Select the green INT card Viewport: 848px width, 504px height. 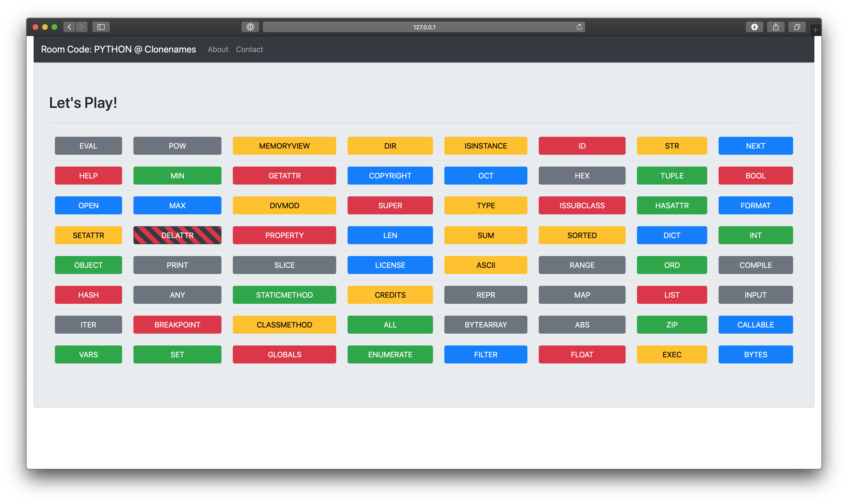[755, 235]
